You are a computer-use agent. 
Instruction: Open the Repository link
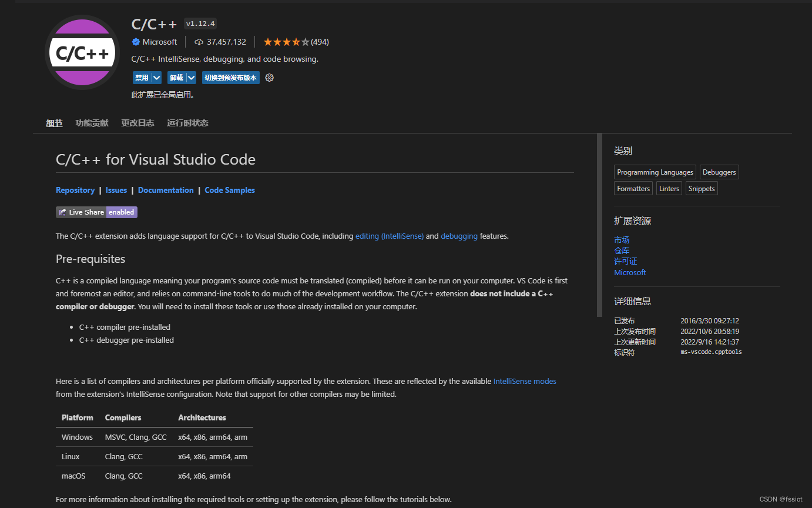[75, 190]
